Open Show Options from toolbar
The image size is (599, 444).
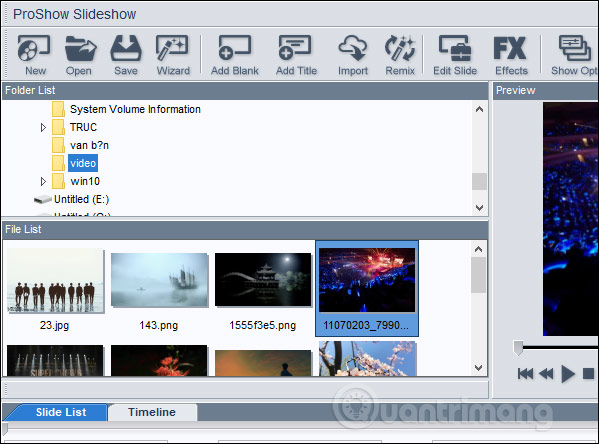tap(574, 55)
